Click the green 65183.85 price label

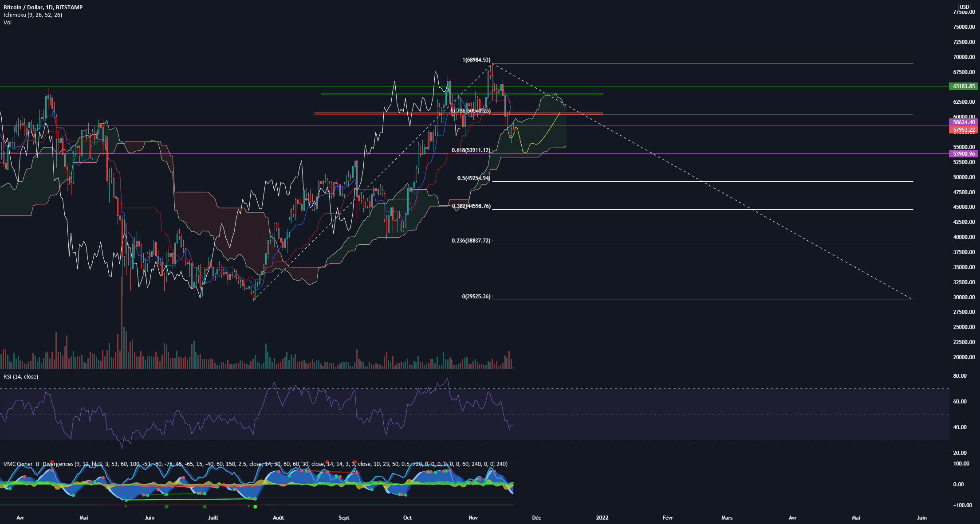[964, 86]
